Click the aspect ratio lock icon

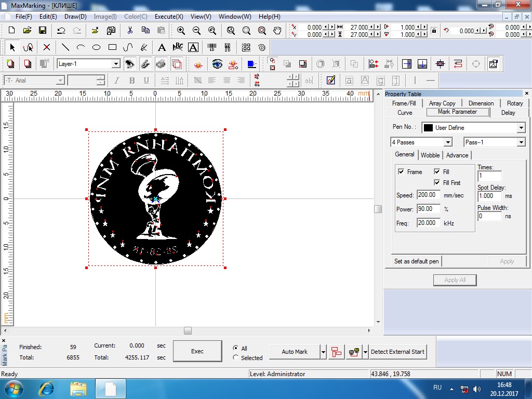click(434, 31)
